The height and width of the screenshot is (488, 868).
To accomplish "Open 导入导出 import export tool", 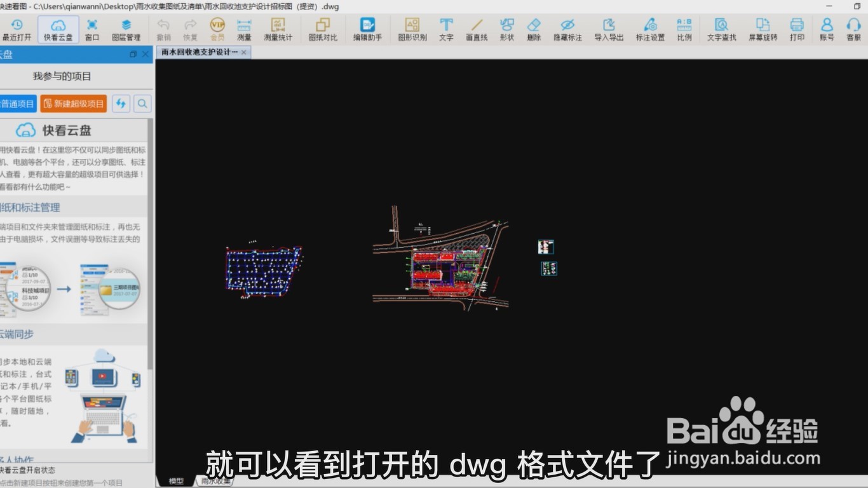I will click(609, 29).
